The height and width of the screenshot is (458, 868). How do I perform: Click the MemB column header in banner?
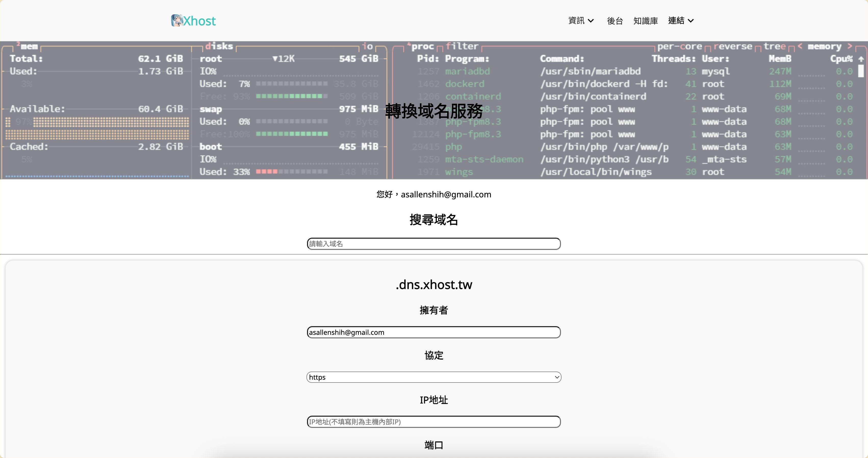pyautogui.click(x=780, y=59)
